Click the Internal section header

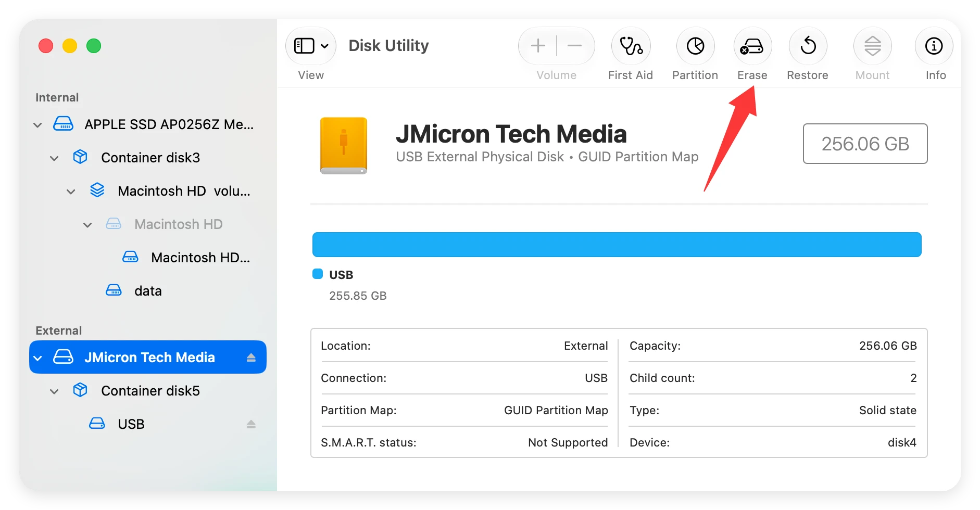pyautogui.click(x=57, y=97)
